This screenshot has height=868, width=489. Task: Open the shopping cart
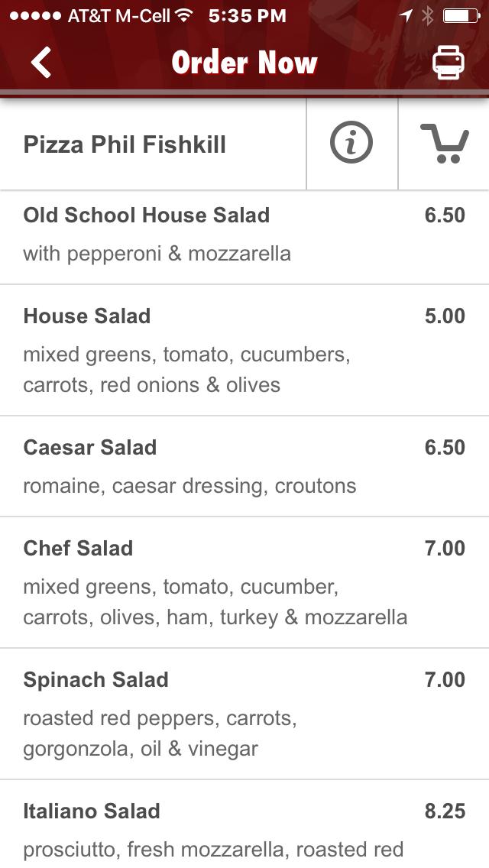444,144
